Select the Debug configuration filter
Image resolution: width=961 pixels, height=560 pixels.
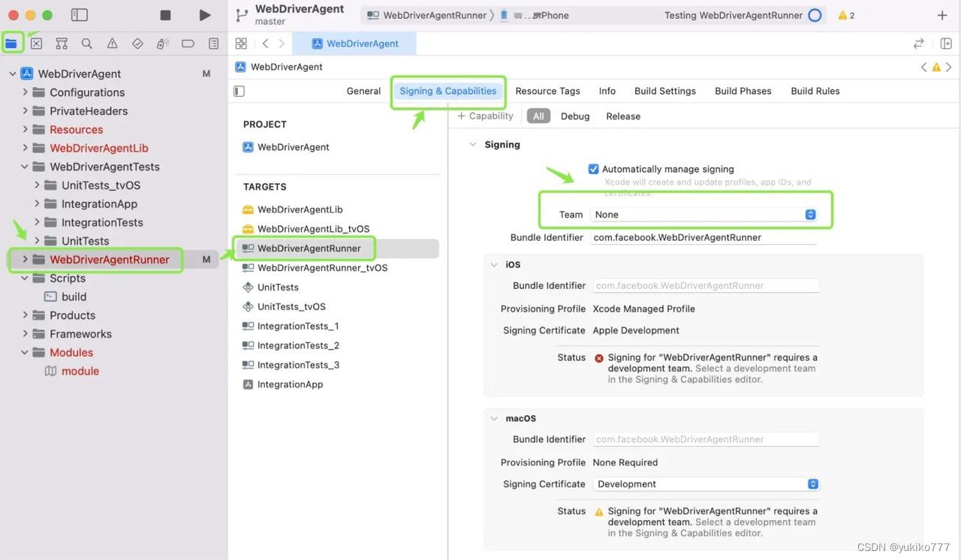[575, 116]
